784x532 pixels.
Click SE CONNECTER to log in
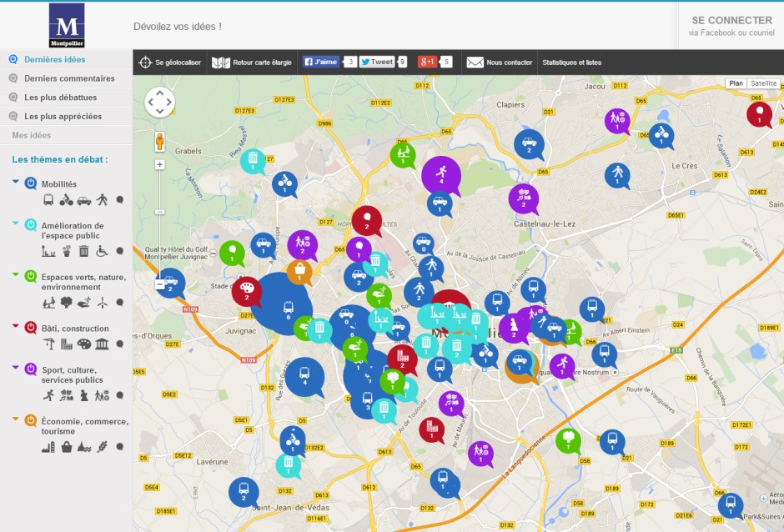pyautogui.click(x=731, y=21)
